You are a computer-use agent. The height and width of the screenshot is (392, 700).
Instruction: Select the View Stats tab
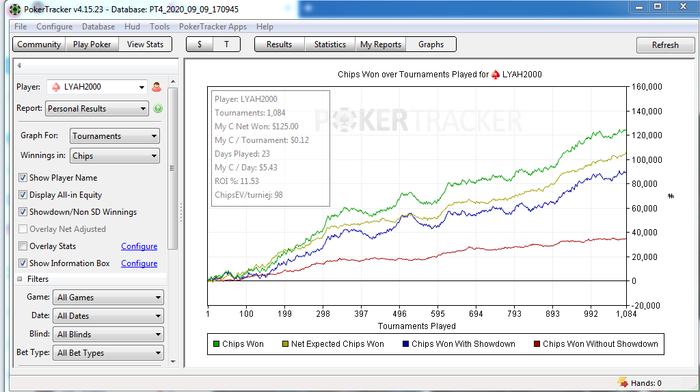(x=145, y=45)
